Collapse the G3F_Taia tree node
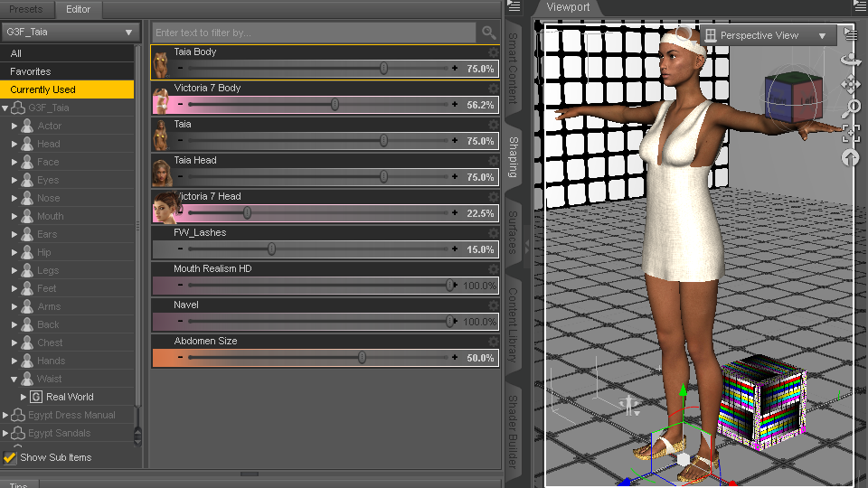Viewport: 868px width, 488px height. tap(5, 108)
